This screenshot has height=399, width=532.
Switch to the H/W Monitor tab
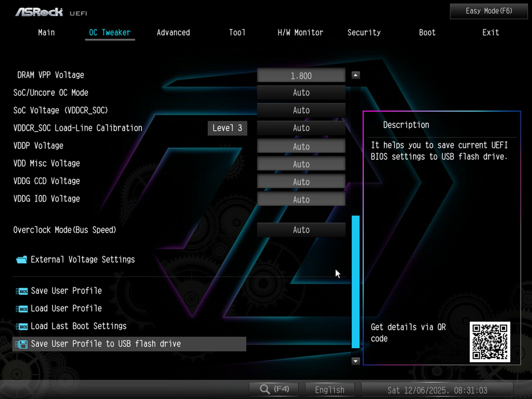[x=300, y=32]
